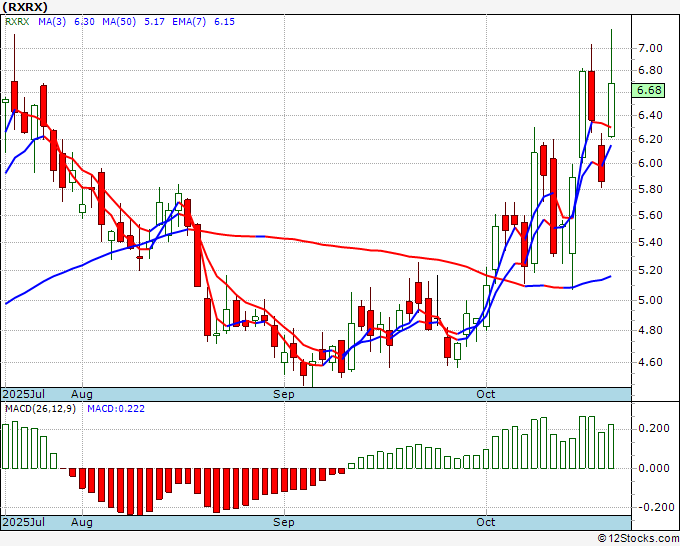Click Aug on the price chart timeline
Image resolution: width=680 pixels, height=546 pixels.
82,394
